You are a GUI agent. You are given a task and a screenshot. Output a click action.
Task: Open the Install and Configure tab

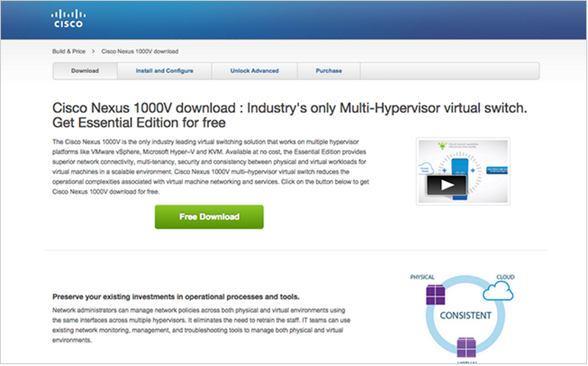tap(164, 71)
